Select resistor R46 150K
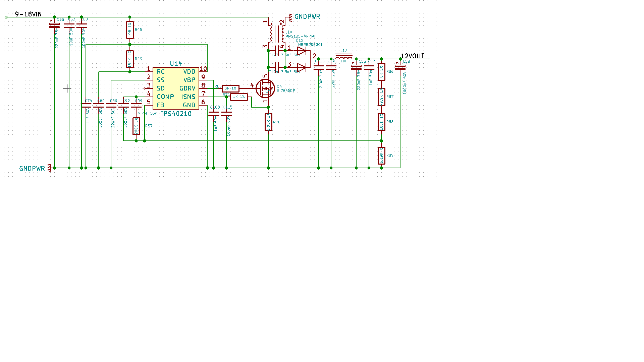The height and width of the screenshot is (362, 644). [x=130, y=59]
